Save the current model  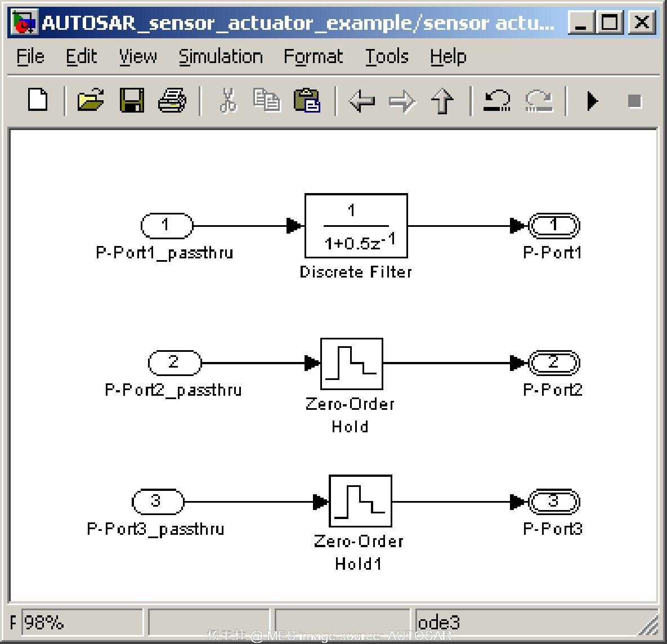point(132,101)
